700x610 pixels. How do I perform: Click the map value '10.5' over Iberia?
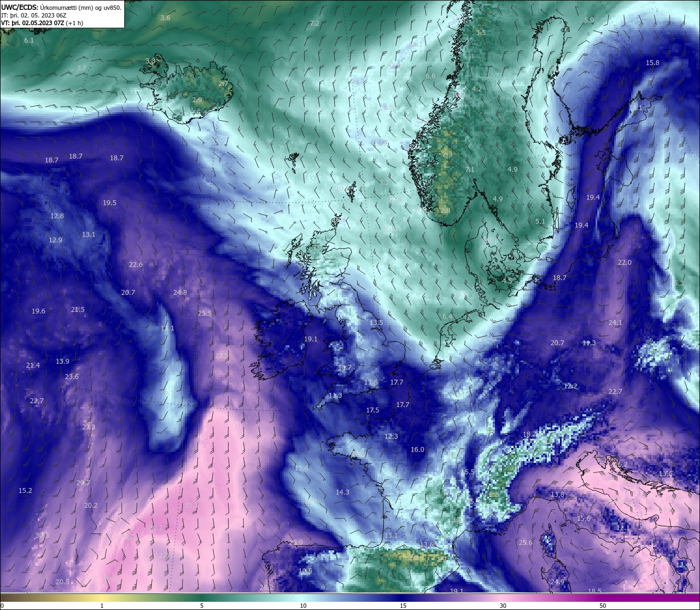(x=305, y=571)
